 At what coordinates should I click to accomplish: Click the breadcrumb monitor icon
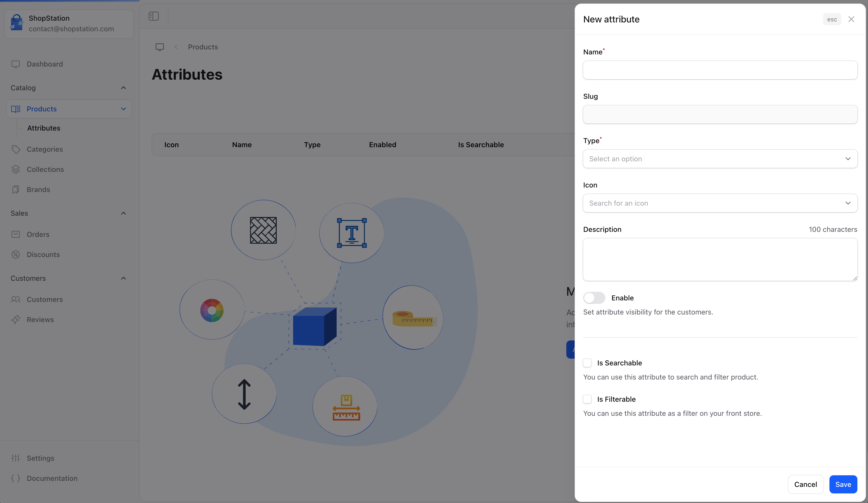[160, 47]
